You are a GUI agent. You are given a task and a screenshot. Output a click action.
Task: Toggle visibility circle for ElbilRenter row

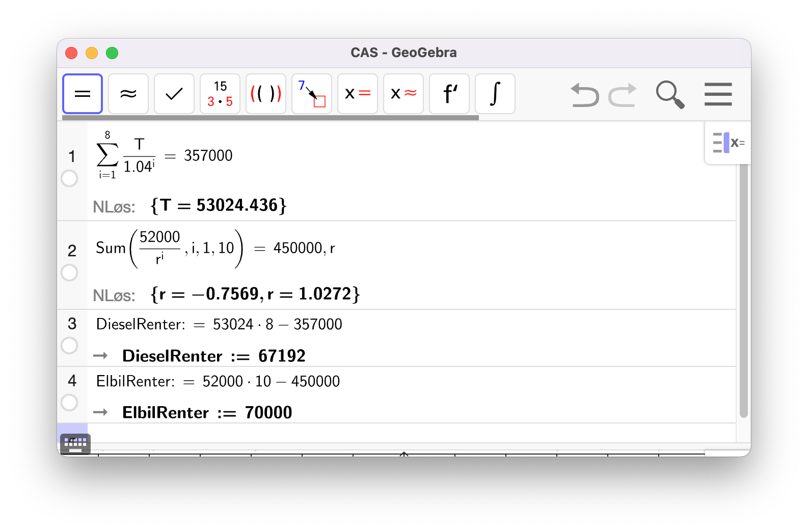(x=69, y=403)
